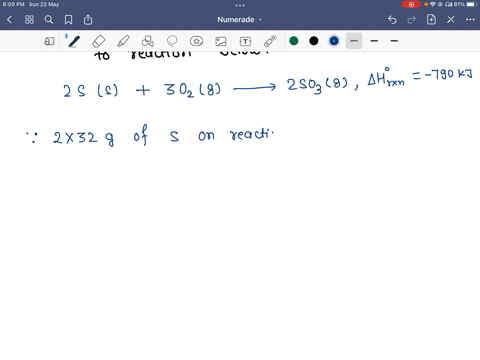Image resolution: width=480 pixels, height=360 pixels.
Task: Bookmark the current page
Action: point(68,20)
